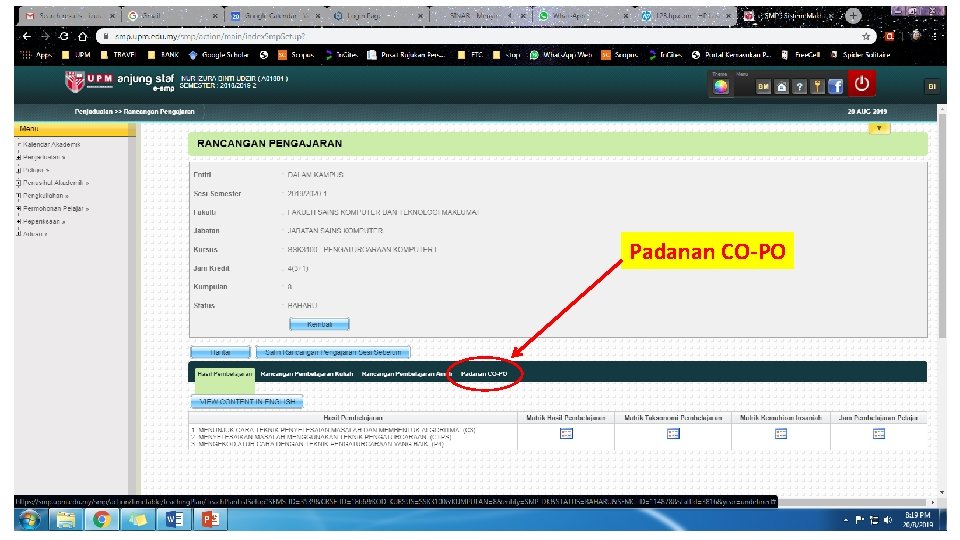Screen dimensions: 960x540
Task: Click the volume icon in system tray
Action: [x=888, y=520]
